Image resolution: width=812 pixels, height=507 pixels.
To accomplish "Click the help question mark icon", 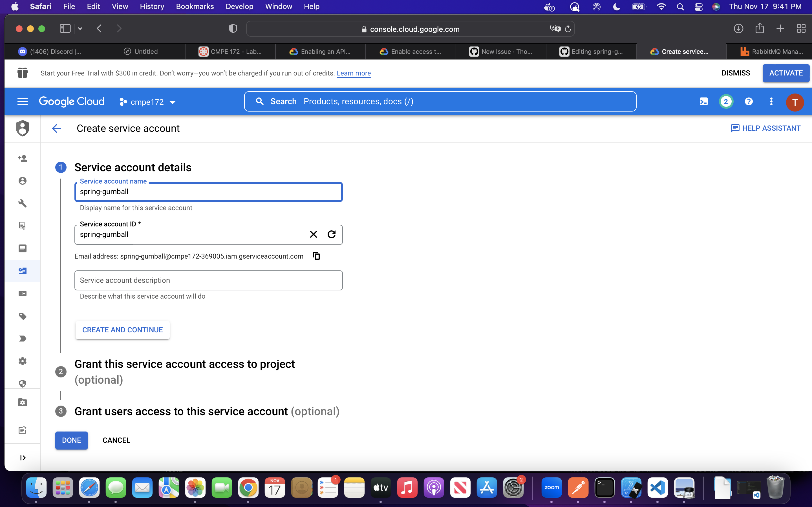I will pos(749,102).
